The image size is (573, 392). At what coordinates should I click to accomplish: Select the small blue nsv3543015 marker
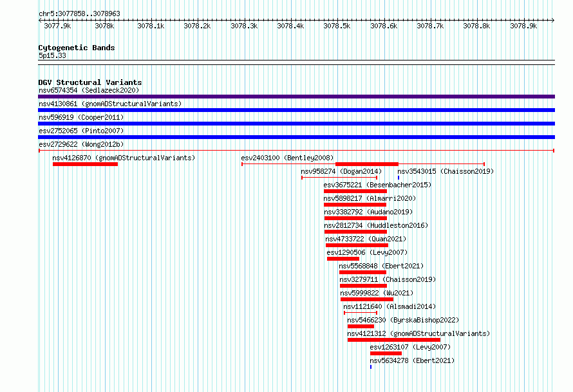pyautogui.click(x=399, y=178)
